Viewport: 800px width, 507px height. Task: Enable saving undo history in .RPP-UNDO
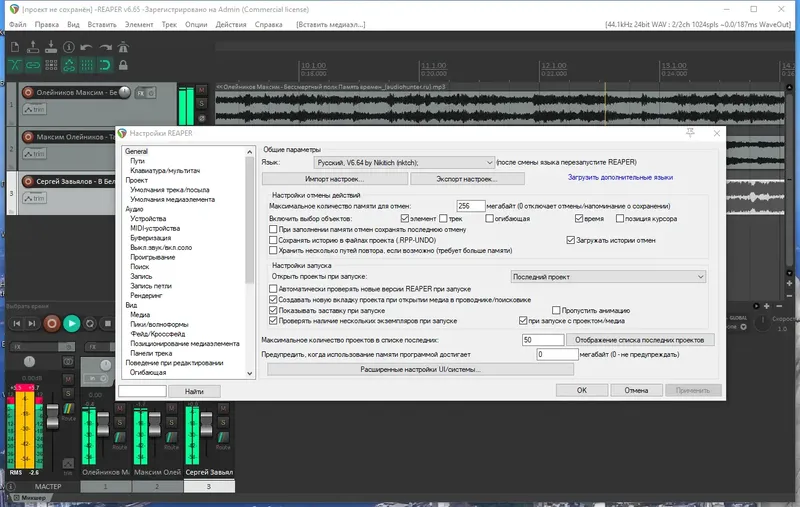[273, 240]
